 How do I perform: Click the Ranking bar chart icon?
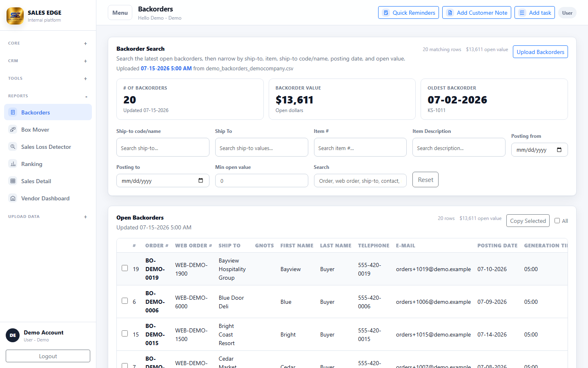[x=13, y=164]
